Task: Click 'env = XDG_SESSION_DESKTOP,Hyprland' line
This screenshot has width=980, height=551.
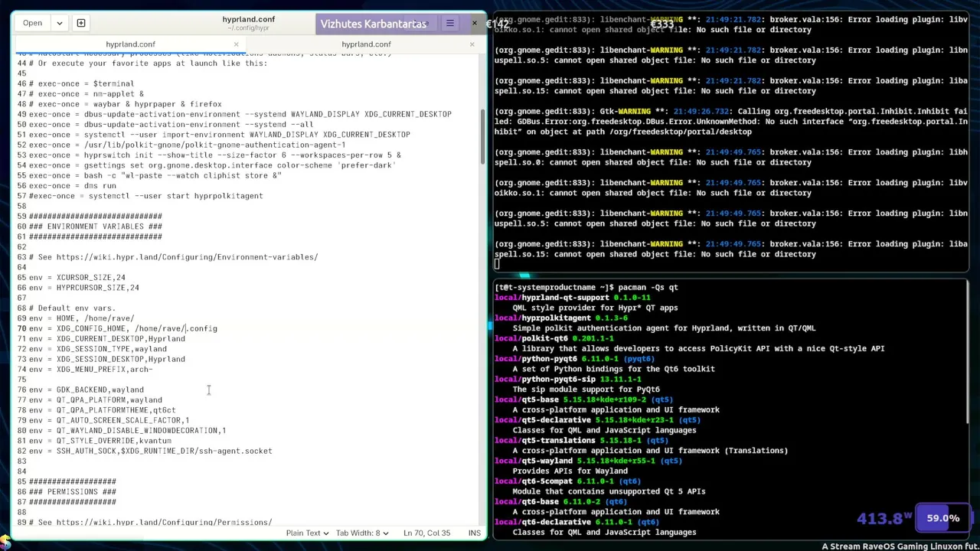Action: 107,359
